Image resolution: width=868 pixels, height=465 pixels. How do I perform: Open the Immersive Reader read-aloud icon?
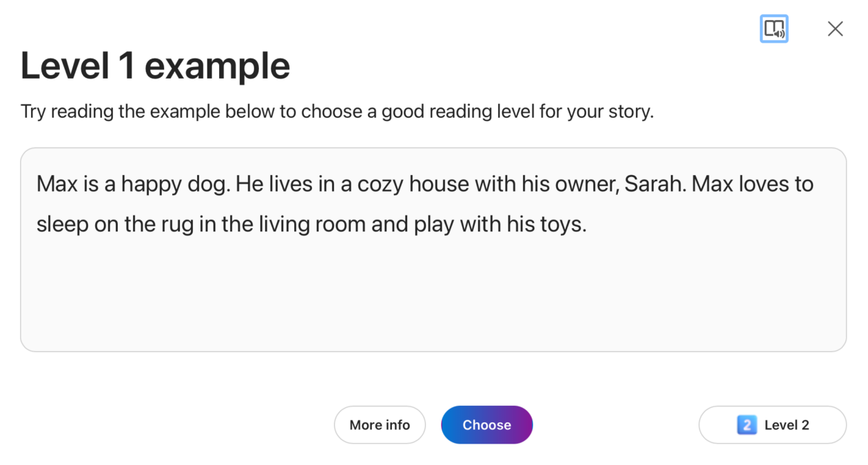click(774, 29)
